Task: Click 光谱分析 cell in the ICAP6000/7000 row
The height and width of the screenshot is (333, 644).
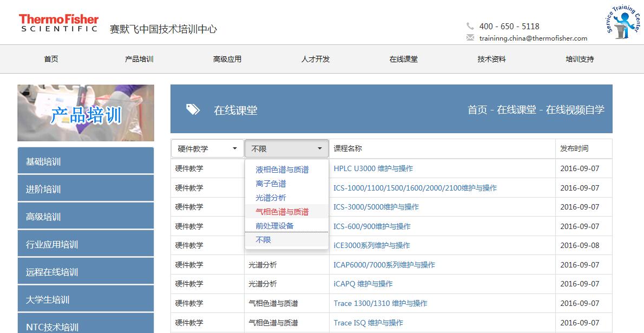Action: 262,265
